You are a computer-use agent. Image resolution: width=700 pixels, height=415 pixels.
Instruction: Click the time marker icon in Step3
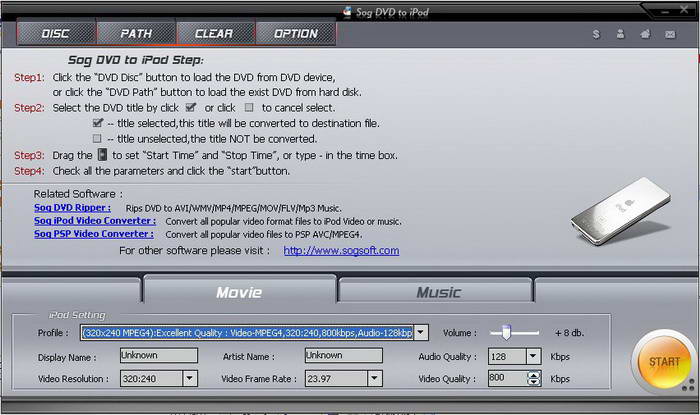click(102, 154)
